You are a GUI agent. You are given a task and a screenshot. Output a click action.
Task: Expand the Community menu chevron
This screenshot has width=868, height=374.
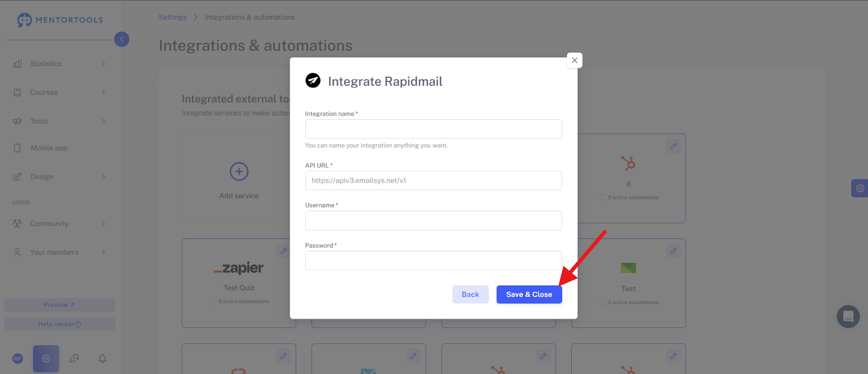[104, 223]
